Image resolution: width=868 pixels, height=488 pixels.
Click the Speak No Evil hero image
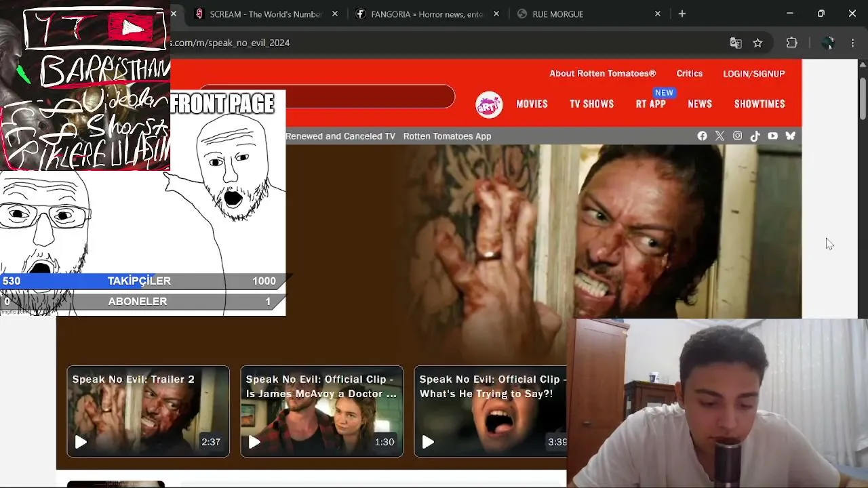click(x=542, y=230)
